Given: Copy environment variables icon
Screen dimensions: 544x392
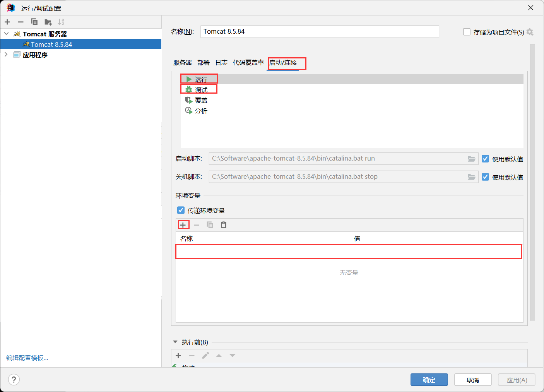Looking at the screenshot, I should 210,225.
